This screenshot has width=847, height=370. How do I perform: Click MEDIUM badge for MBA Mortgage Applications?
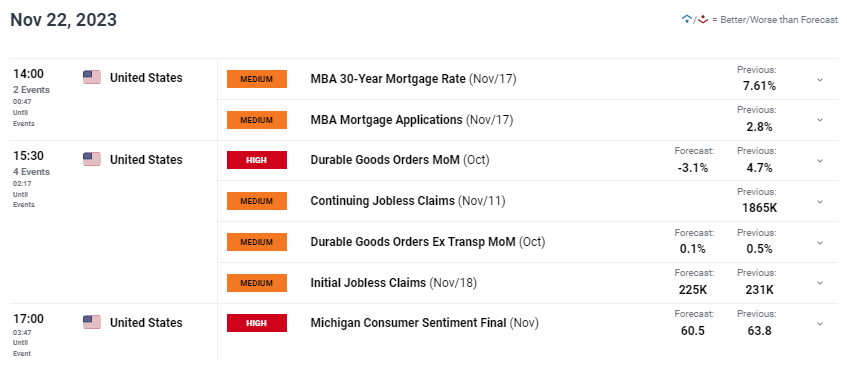(x=257, y=120)
